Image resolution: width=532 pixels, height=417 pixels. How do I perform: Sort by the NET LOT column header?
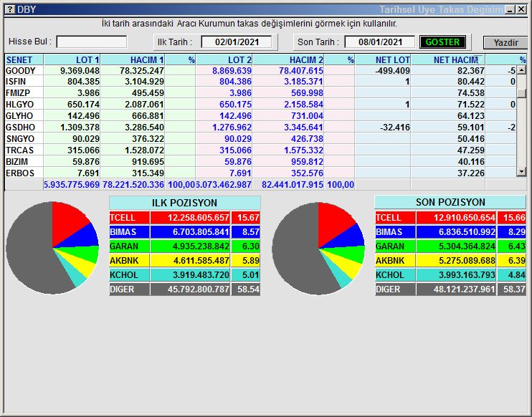(x=383, y=60)
